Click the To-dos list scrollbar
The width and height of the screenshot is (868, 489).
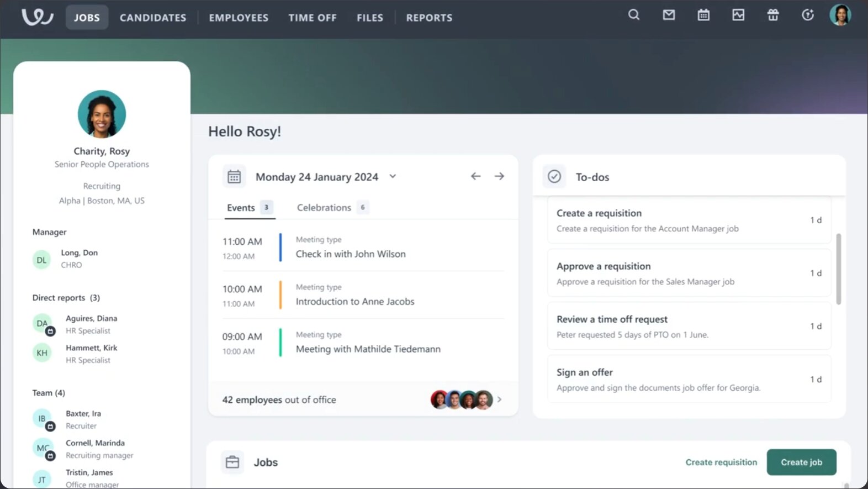[x=838, y=269]
